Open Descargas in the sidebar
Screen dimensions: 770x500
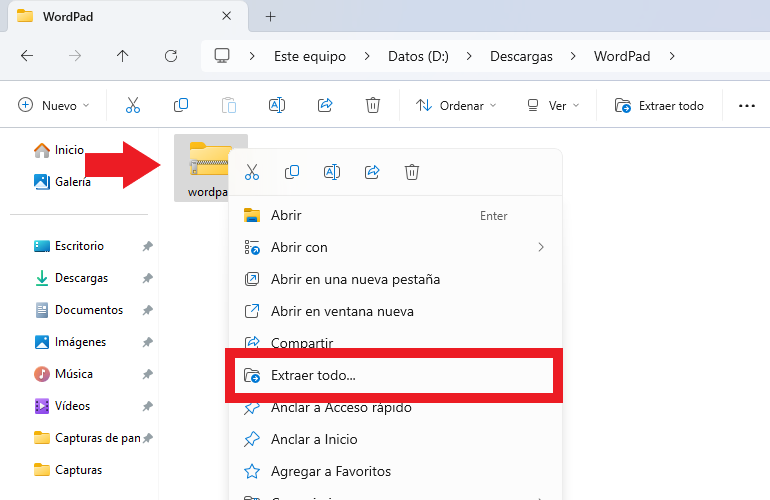click(71, 278)
